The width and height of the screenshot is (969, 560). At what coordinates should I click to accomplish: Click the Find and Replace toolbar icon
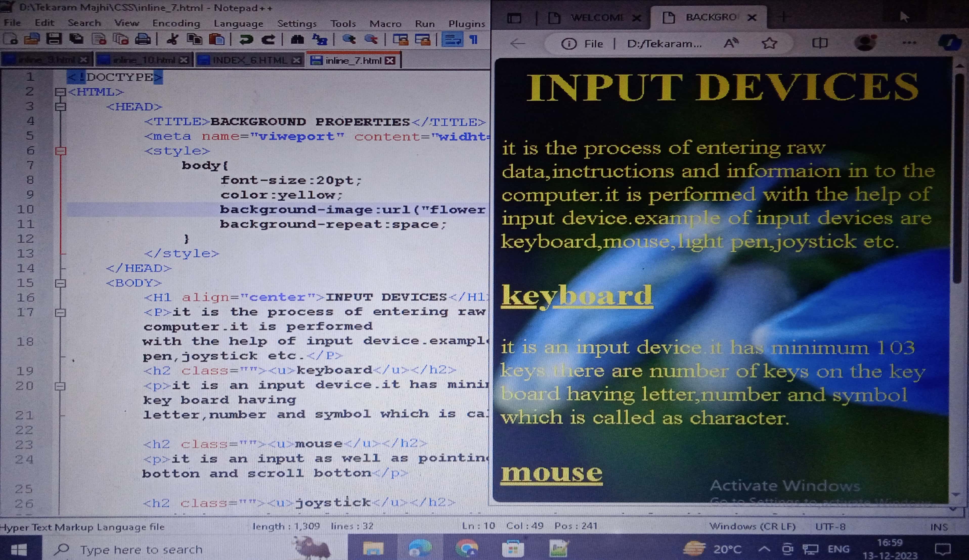320,39
